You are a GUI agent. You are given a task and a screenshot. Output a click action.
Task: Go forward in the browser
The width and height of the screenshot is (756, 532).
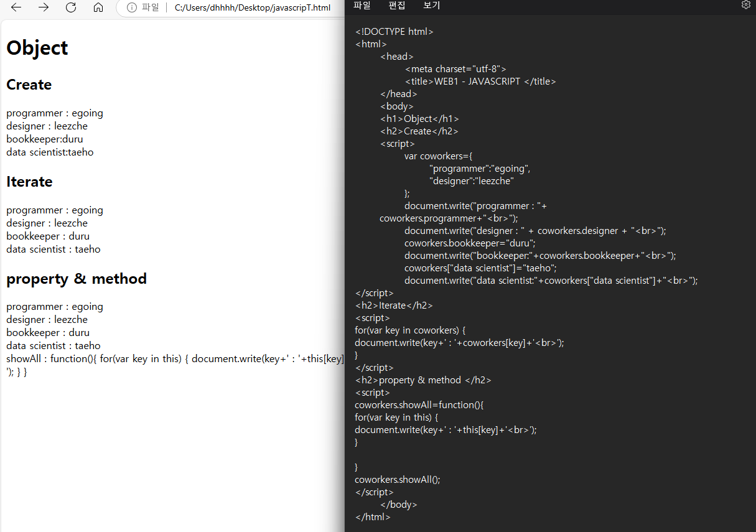[x=44, y=7]
